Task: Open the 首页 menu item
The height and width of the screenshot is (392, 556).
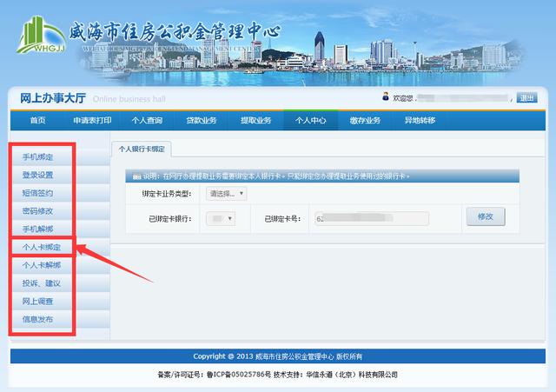Action: coord(37,120)
